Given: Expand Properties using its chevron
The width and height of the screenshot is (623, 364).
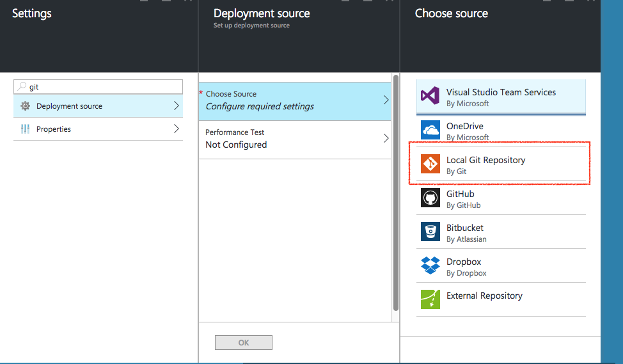Looking at the screenshot, I should coord(177,129).
